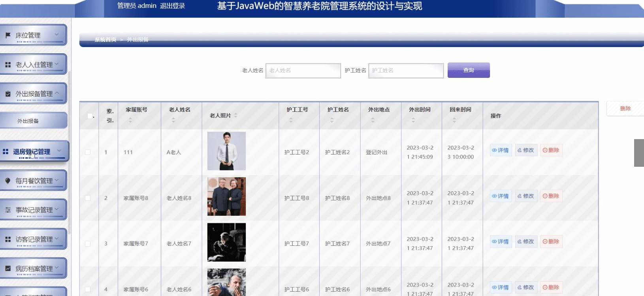Click the grid icon beside 访客记录管理
Image resolution: width=644 pixels, height=296 pixels.
(8, 239)
